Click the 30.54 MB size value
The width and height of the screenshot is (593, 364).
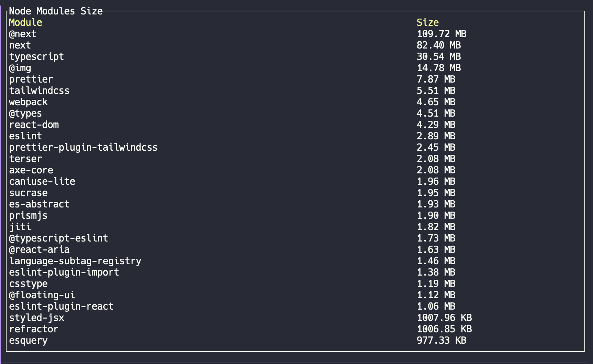coord(439,57)
